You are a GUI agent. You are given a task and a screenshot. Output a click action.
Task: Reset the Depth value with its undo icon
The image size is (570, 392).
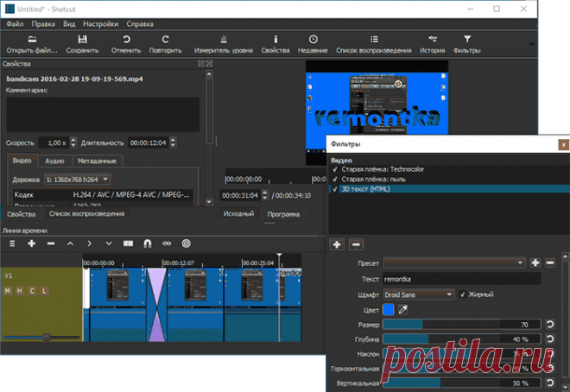tap(550, 339)
